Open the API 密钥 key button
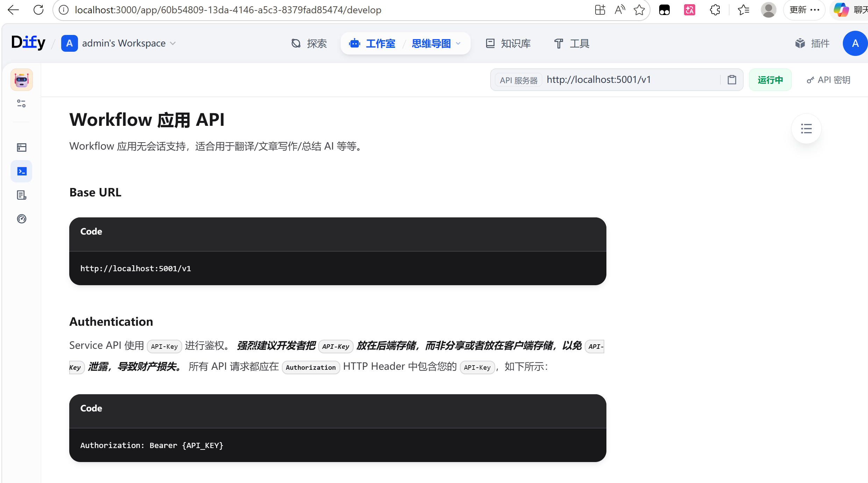The image size is (868, 483). pyautogui.click(x=828, y=80)
